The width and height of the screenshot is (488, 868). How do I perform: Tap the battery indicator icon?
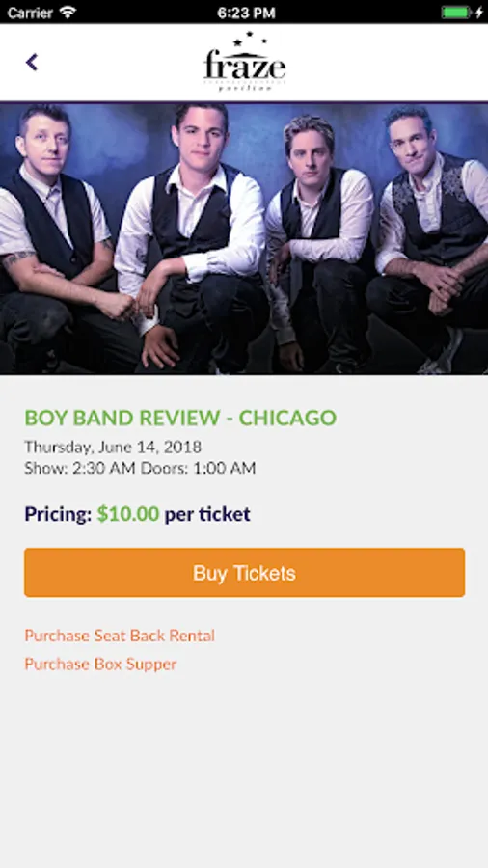pos(455,12)
